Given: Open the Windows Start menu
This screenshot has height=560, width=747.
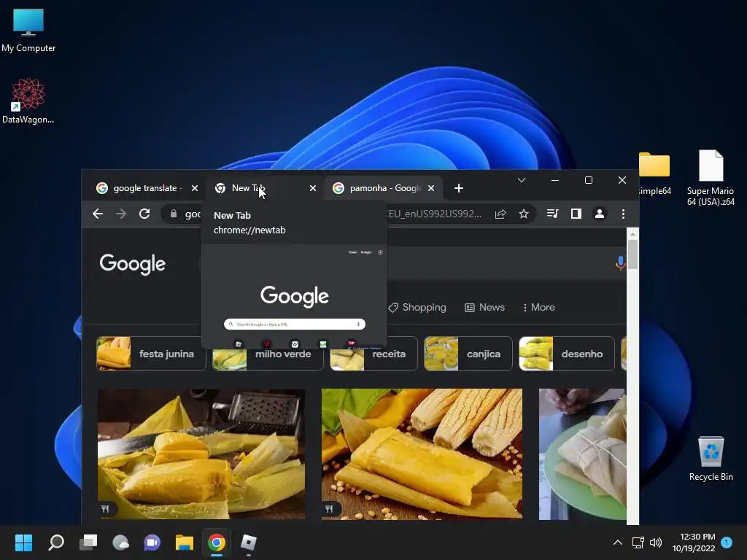Looking at the screenshot, I should pos(23,542).
